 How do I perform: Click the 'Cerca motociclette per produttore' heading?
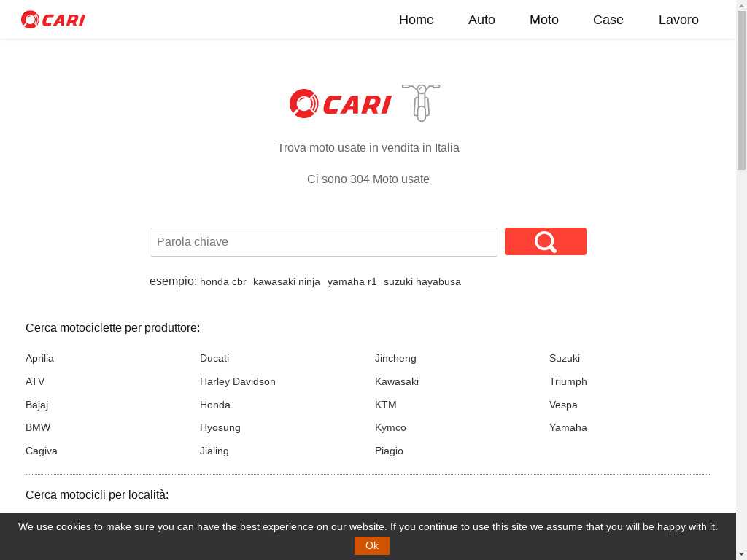pyautogui.click(x=113, y=327)
